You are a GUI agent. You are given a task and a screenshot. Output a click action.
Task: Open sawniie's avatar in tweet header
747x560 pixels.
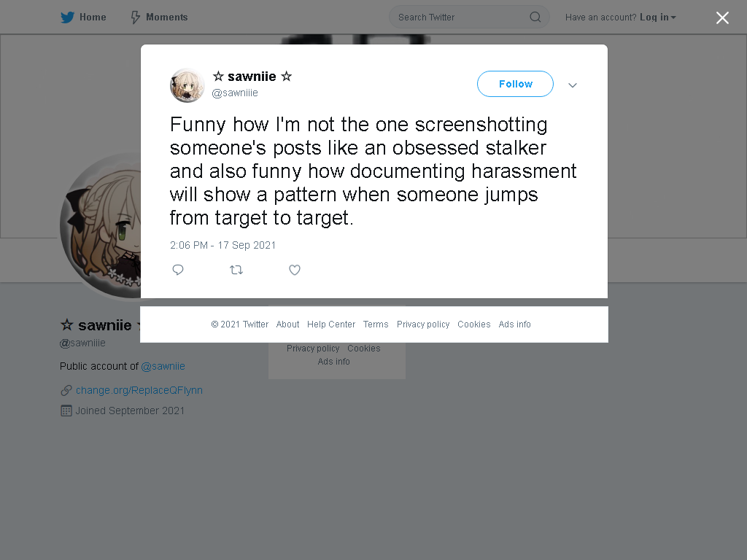point(187,85)
